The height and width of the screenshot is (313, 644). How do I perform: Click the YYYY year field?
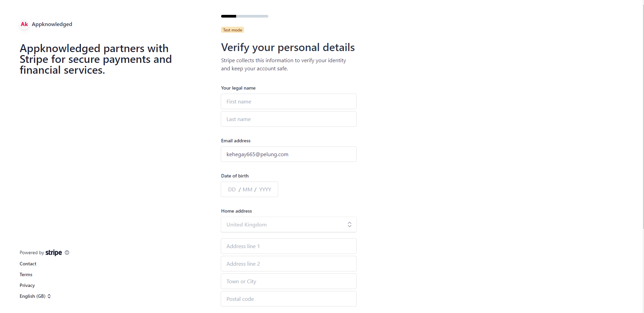tap(265, 190)
